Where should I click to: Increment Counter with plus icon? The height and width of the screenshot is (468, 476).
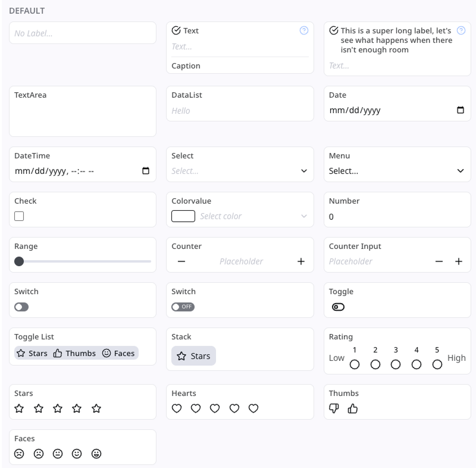301,261
